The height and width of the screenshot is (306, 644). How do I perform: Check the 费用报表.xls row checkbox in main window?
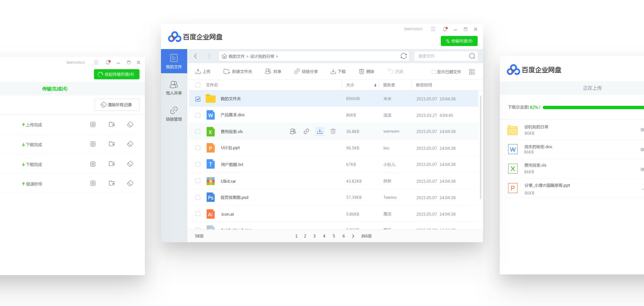point(198,131)
